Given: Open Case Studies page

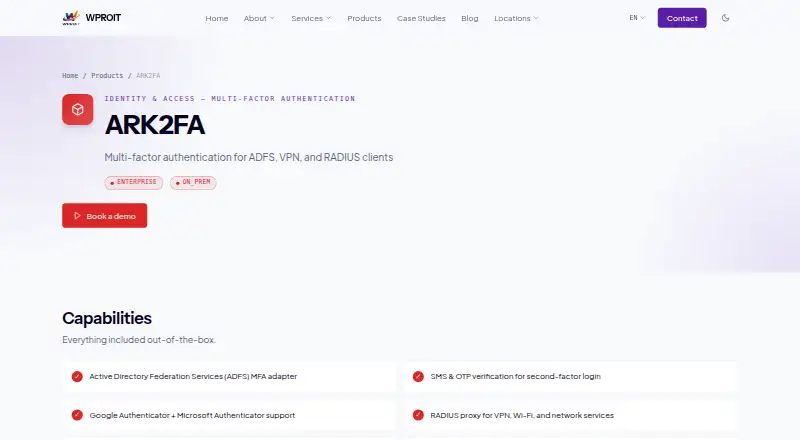Looking at the screenshot, I should click(421, 18).
